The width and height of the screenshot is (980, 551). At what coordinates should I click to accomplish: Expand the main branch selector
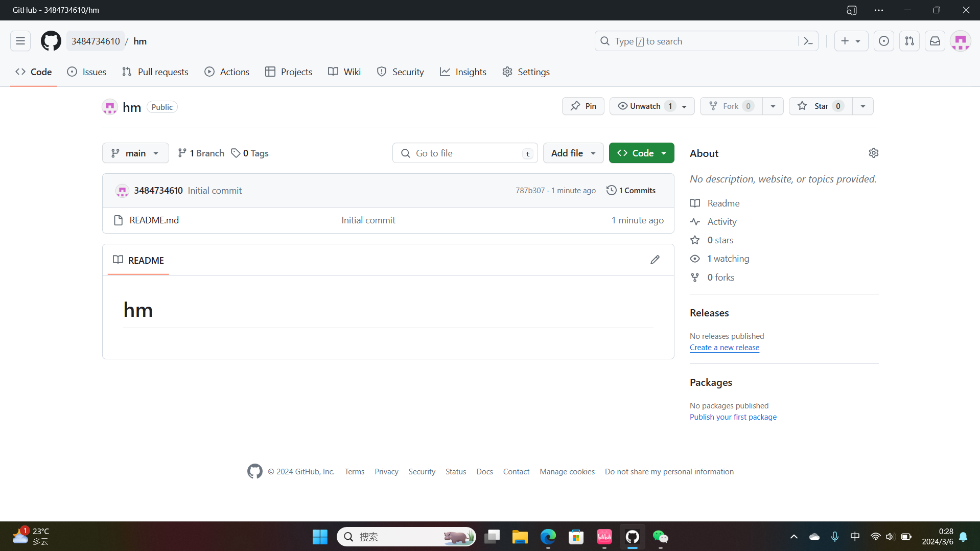[135, 153]
